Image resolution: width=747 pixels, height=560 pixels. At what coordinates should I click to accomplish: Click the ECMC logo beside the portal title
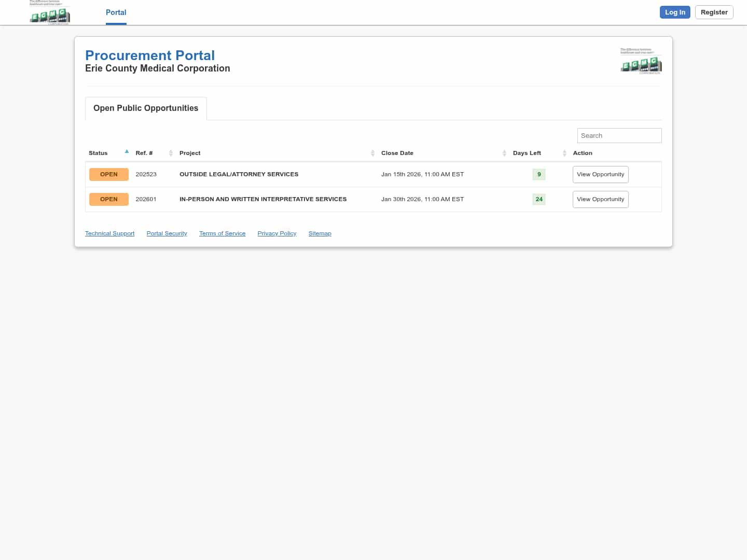pyautogui.click(x=641, y=61)
